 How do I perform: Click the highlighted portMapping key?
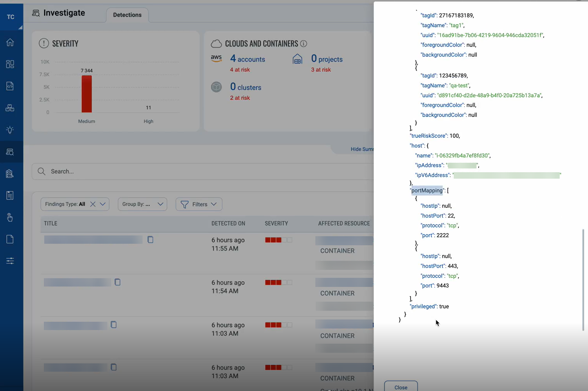point(427,190)
